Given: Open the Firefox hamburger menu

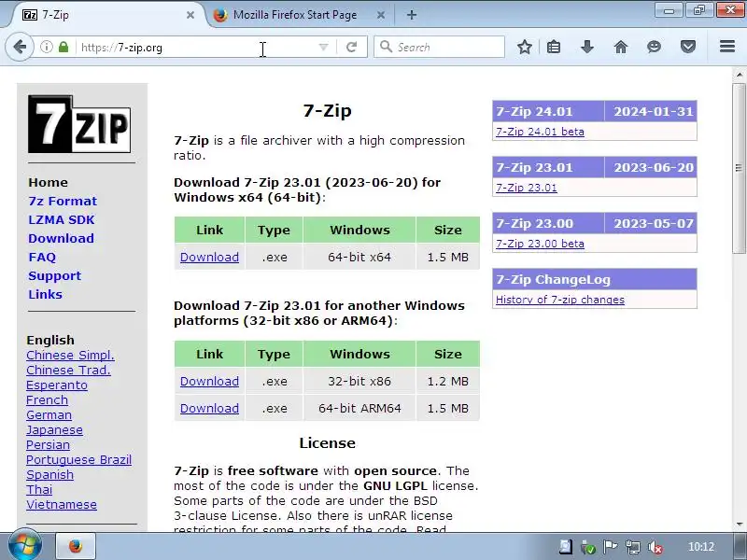Looking at the screenshot, I should point(727,46).
